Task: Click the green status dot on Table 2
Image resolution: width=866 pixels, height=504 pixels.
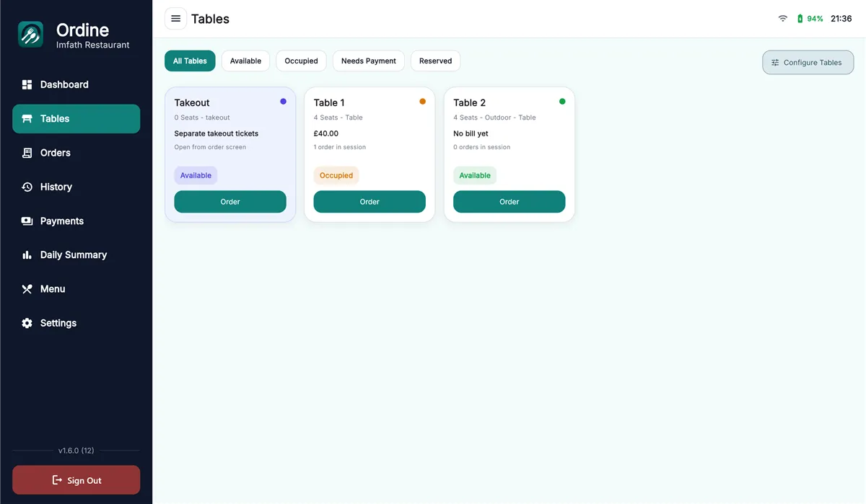Action: coord(562,102)
